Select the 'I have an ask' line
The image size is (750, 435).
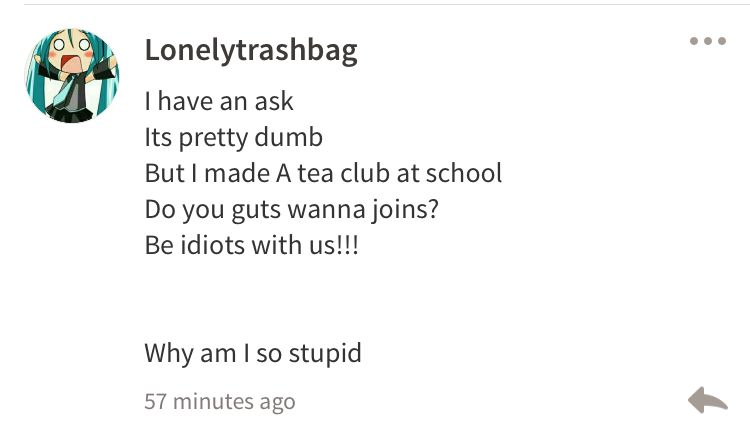219,101
